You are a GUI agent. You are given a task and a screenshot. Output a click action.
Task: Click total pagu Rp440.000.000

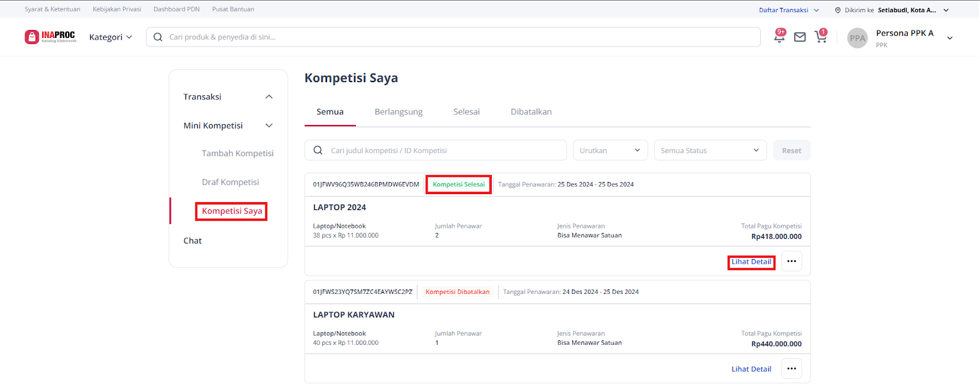(777, 344)
